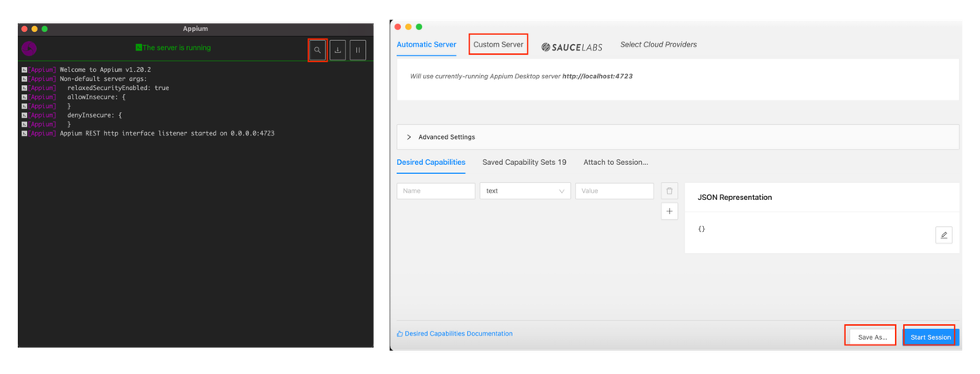The height and width of the screenshot is (374, 980).
Task: Click log line about REST http interface listener
Action: point(167,133)
